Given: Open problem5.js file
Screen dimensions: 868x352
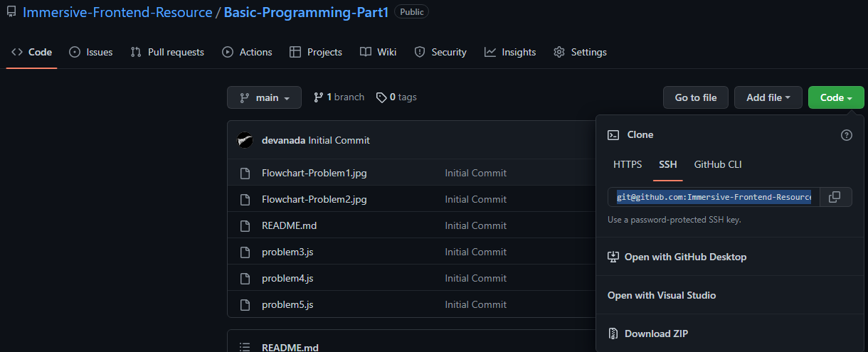Looking at the screenshot, I should (x=287, y=304).
